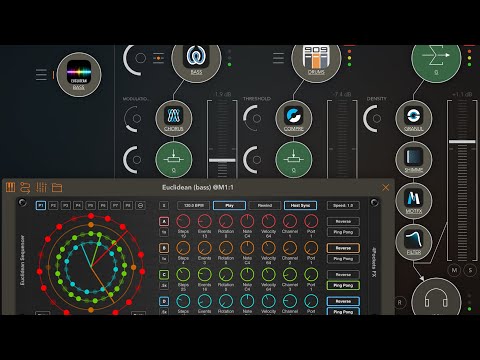Open channel menu left of Chroma BASS
480x360 pixels.
tap(41, 75)
